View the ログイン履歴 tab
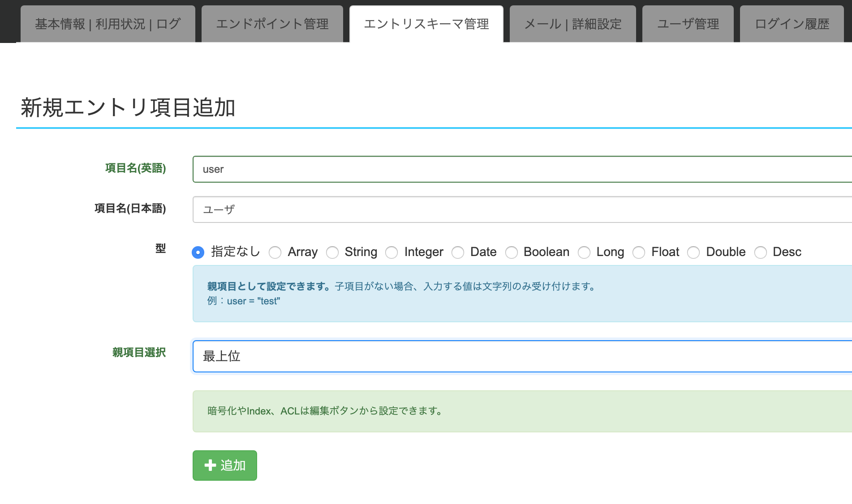Viewport: 852px width, 504px height. 792,24
